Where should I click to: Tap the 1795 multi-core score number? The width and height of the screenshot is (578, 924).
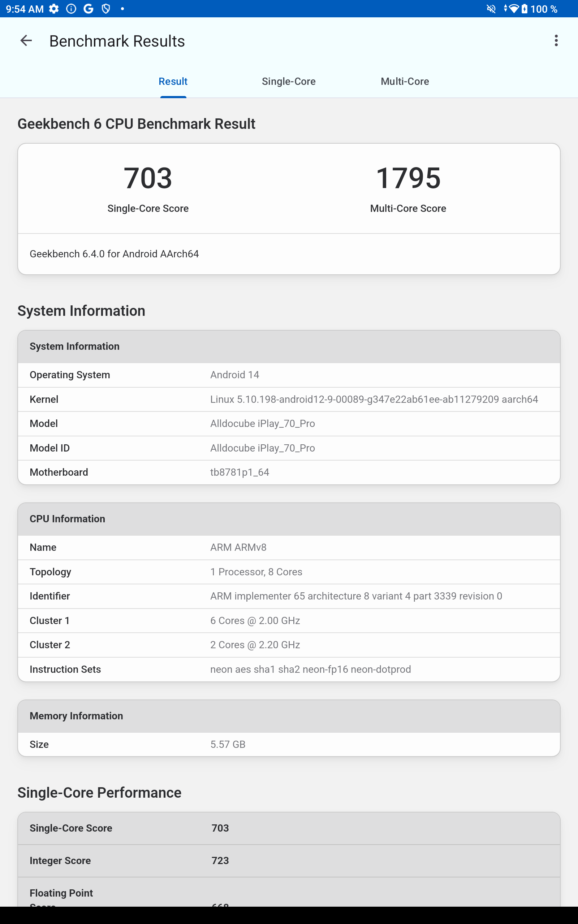click(408, 178)
